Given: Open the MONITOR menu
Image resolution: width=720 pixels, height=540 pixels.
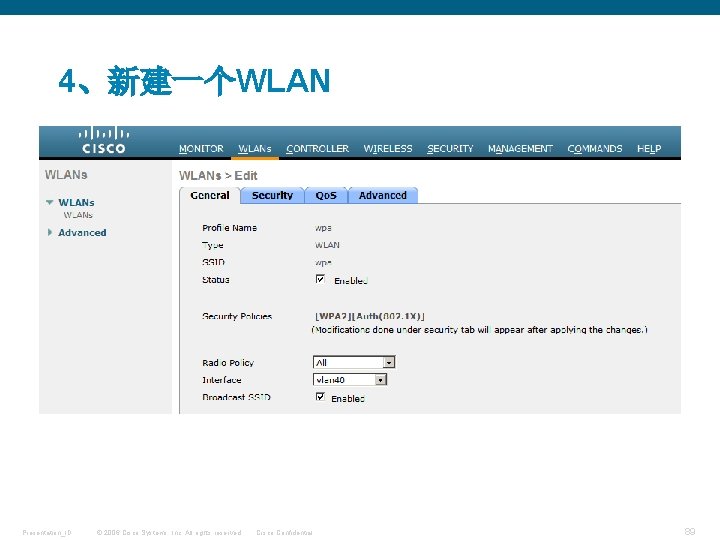Looking at the screenshot, I should coord(201,149).
